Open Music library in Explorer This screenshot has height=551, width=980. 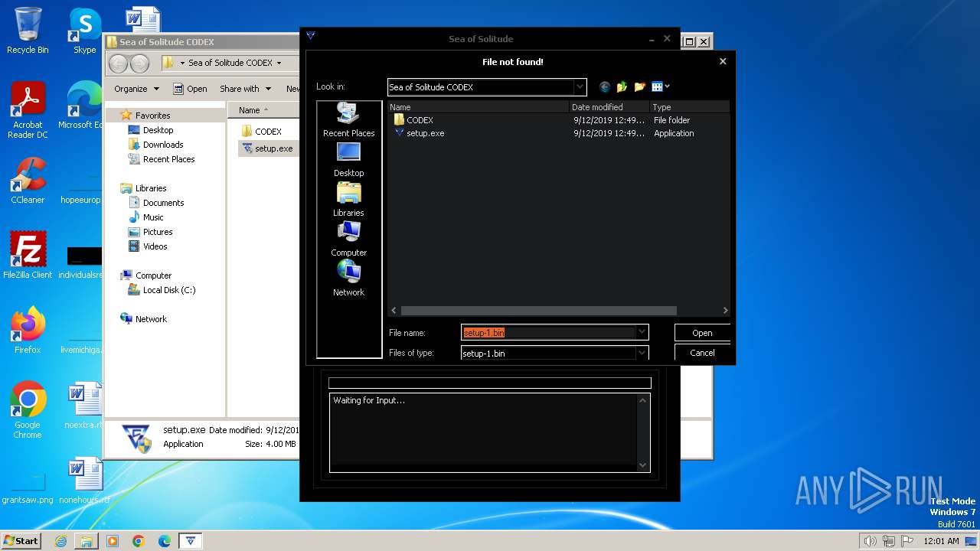click(153, 217)
